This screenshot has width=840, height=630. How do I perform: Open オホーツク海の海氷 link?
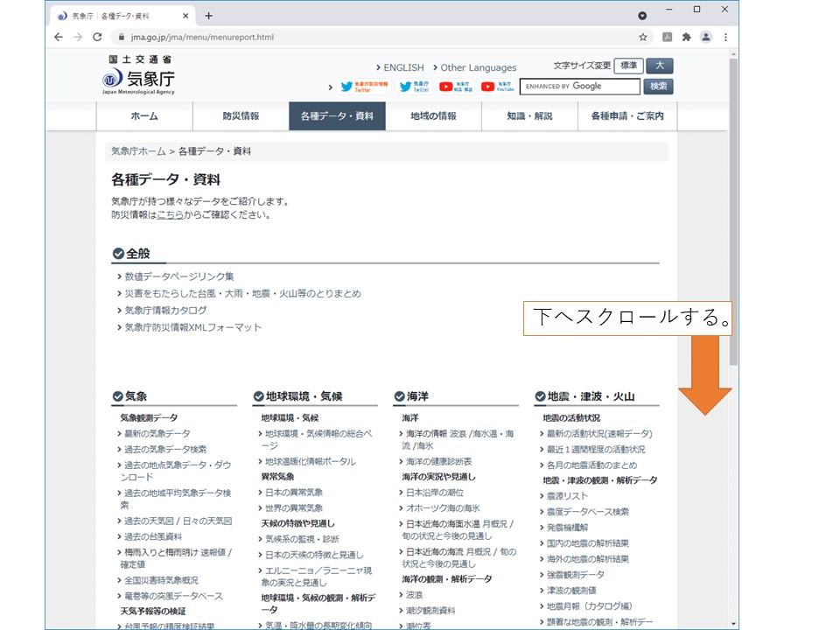pos(443,507)
